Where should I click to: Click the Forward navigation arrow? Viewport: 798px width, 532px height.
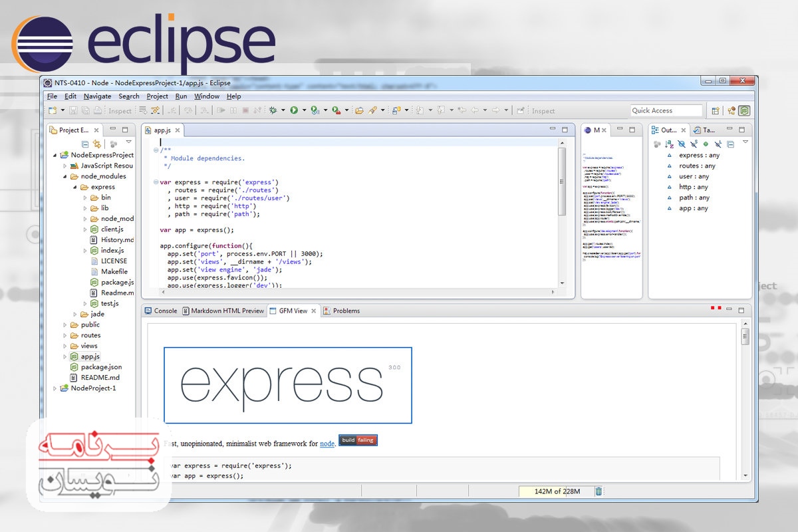click(x=495, y=110)
